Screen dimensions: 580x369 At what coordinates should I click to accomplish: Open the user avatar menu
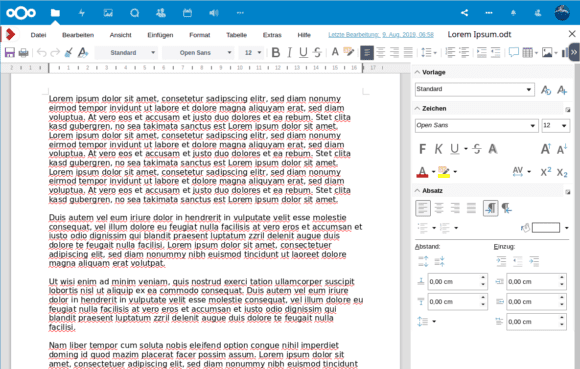click(562, 13)
